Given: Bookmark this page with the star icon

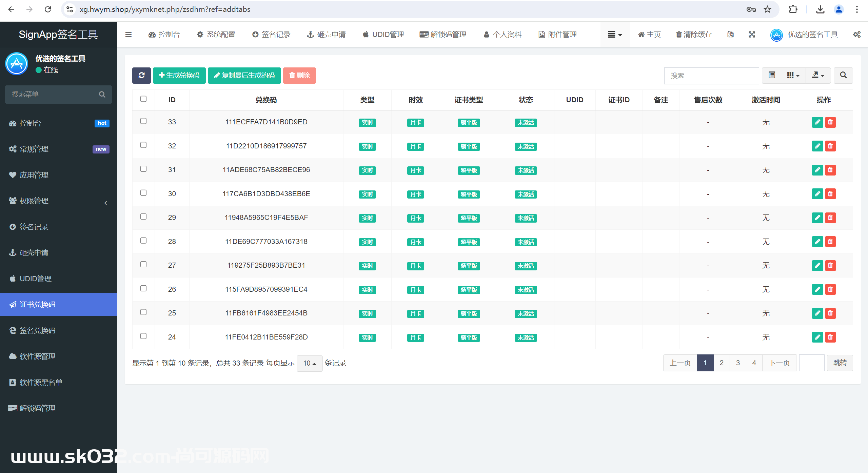Looking at the screenshot, I should tap(767, 9).
